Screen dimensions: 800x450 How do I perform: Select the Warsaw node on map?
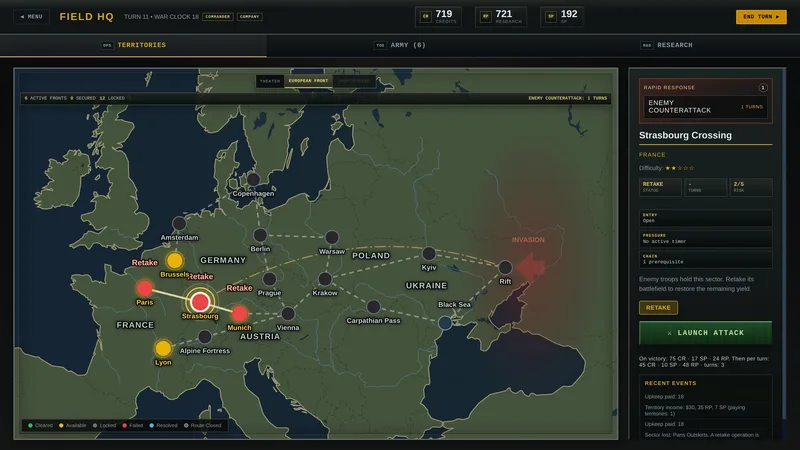[332, 237]
